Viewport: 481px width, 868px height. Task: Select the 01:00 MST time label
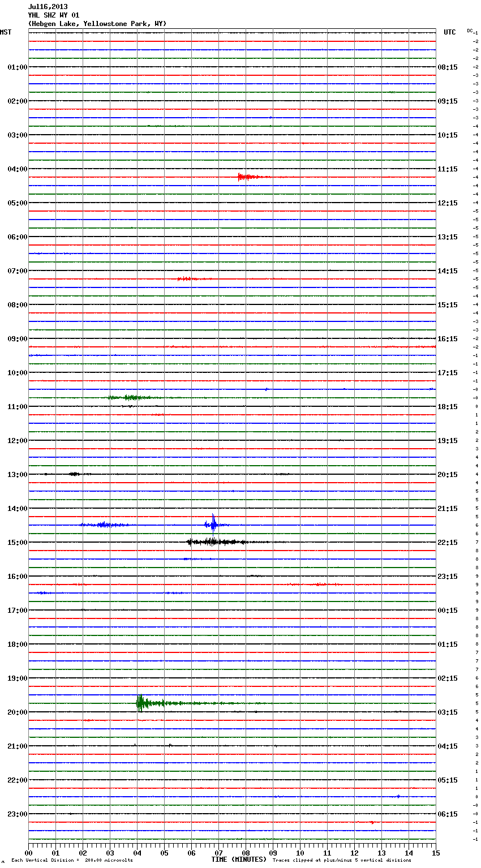tap(18, 67)
